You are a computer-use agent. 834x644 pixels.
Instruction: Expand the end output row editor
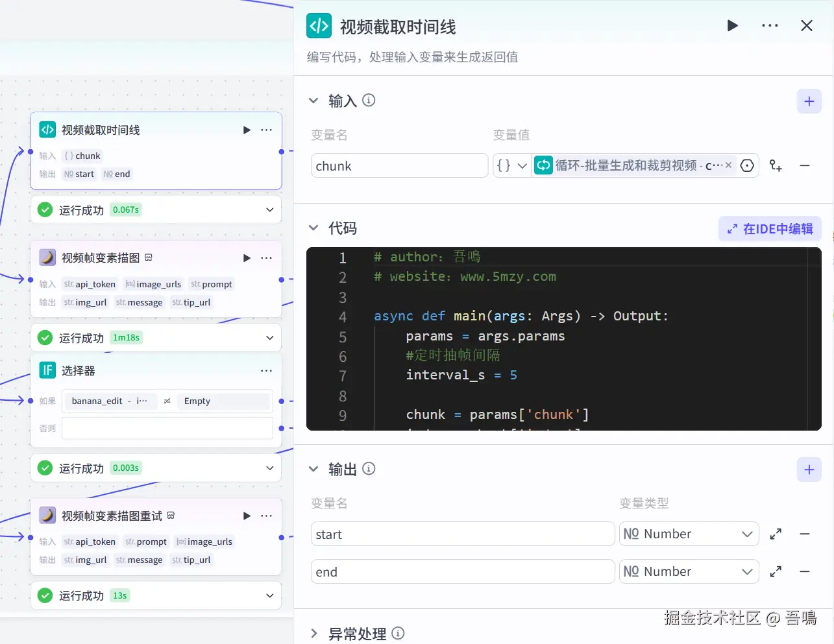point(776,571)
